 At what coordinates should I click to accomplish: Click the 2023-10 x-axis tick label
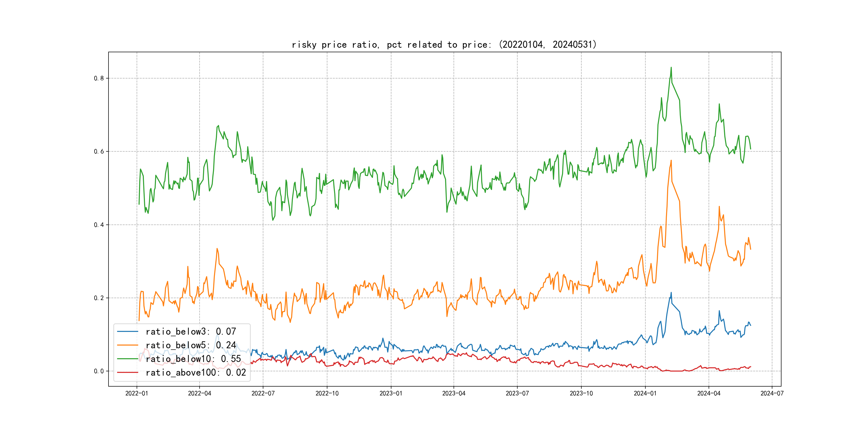pyautogui.click(x=581, y=393)
